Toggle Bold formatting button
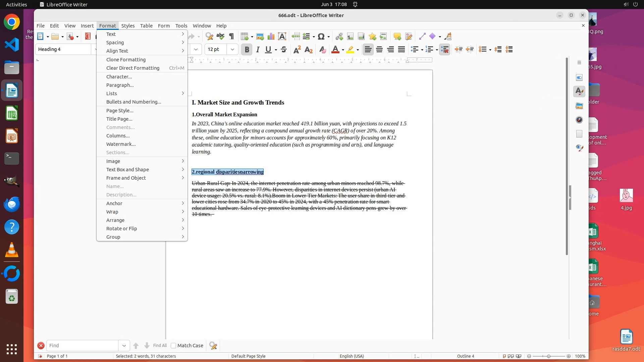The image size is (644, 362). point(247,50)
